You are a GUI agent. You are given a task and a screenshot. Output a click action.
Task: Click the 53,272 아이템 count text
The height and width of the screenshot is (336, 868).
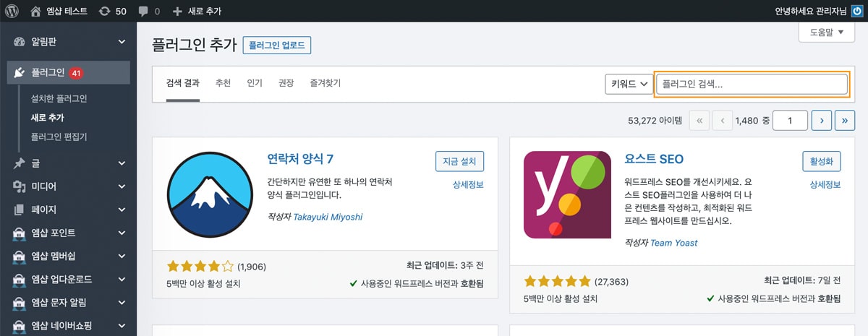pos(655,121)
